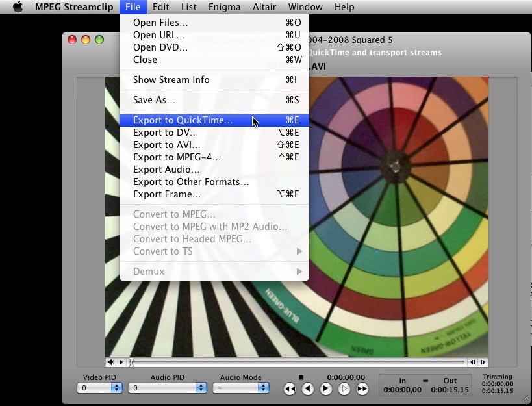Viewport: 532px width, 406px height.
Task: Click the small play arrow beside the speaker
Action: pyautogui.click(x=121, y=362)
